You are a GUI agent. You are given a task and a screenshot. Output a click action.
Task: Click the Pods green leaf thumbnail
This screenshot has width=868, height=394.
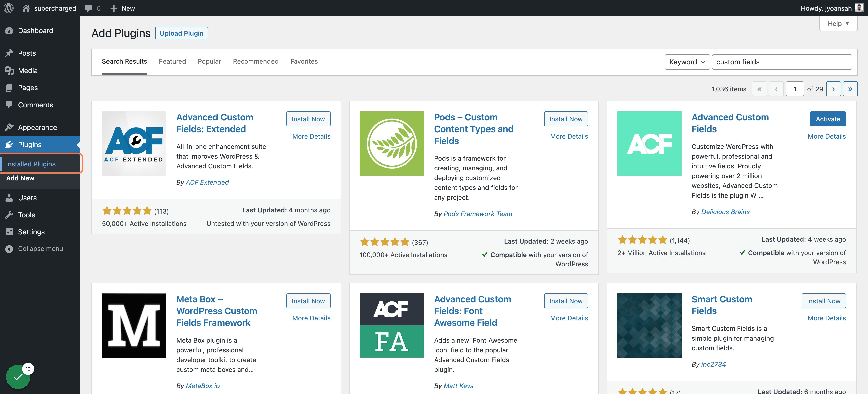[x=392, y=144]
